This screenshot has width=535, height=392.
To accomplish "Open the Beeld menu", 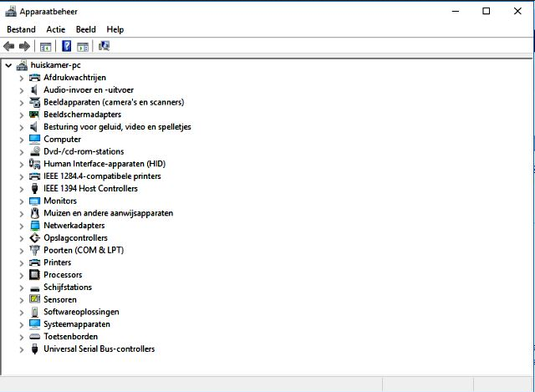I will click(85, 29).
